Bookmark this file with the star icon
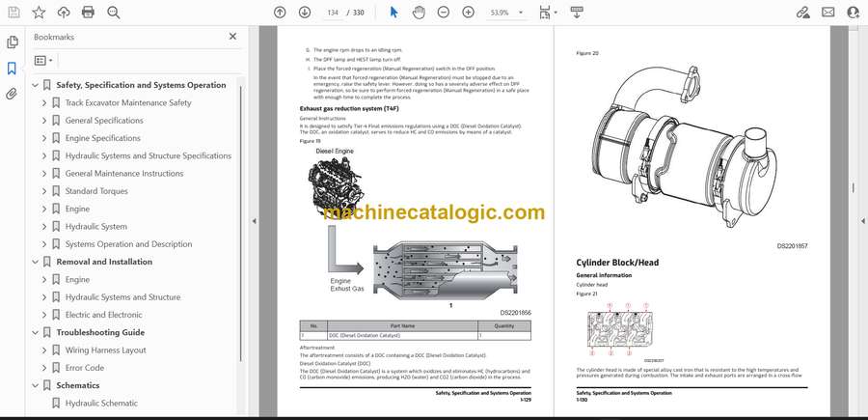868x420 pixels. coord(39,13)
